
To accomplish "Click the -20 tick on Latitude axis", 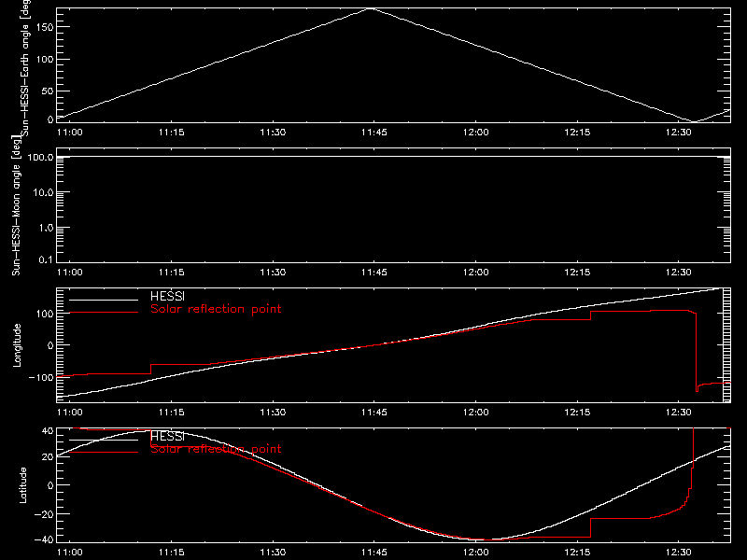I will pyautogui.click(x=44, y=514).
